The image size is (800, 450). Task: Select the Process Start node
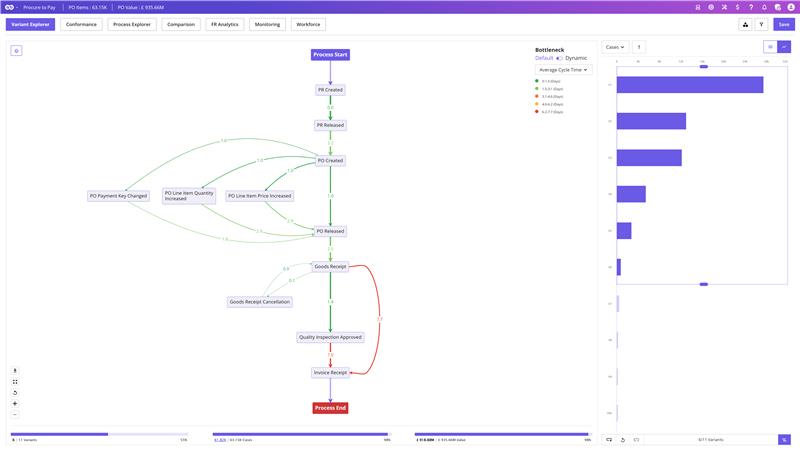(x=330, y=55)
